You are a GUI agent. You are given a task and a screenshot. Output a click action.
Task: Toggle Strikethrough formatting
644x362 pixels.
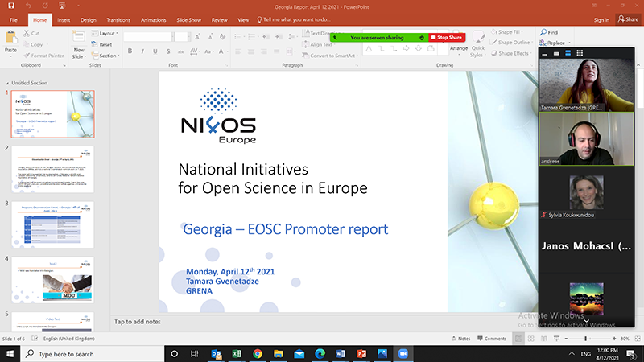pyautogui.click(x=180, y=51)
